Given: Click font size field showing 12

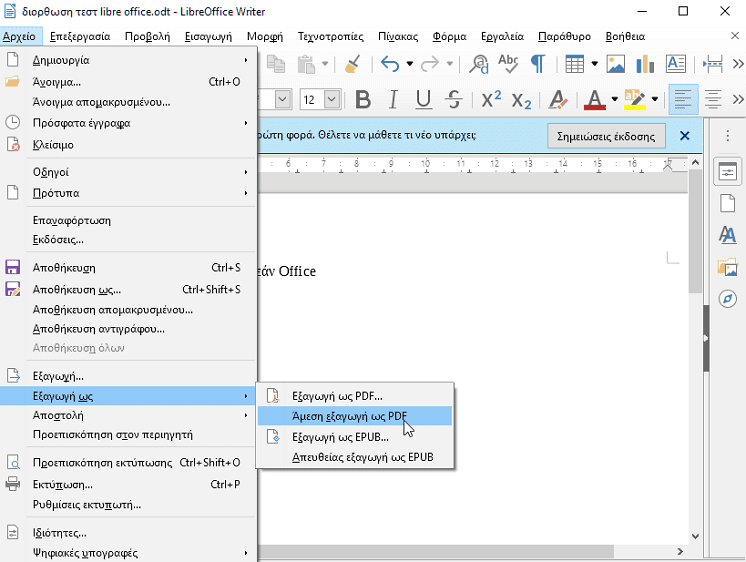Looking at the screenshot, I should pos(312,99).
